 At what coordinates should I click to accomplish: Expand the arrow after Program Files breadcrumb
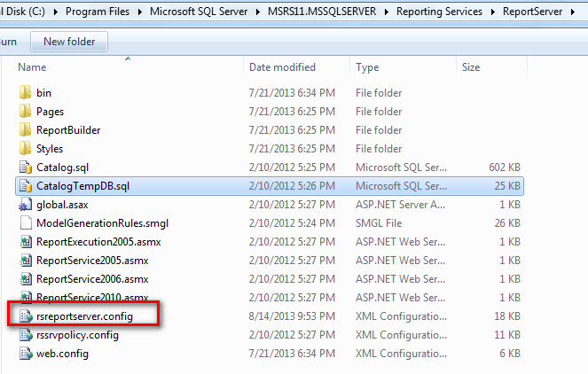pyautogui.click(x=140, y=12)
